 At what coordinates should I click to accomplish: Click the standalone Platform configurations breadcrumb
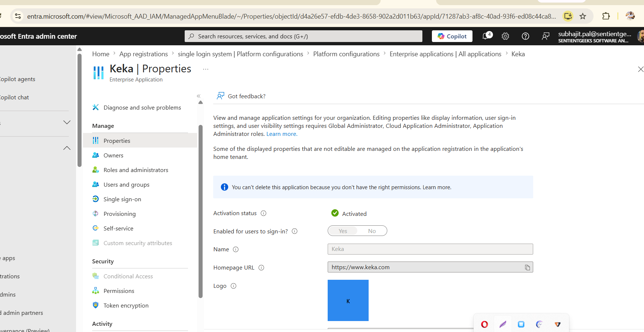pyautogui.click(x=346, y=54)
